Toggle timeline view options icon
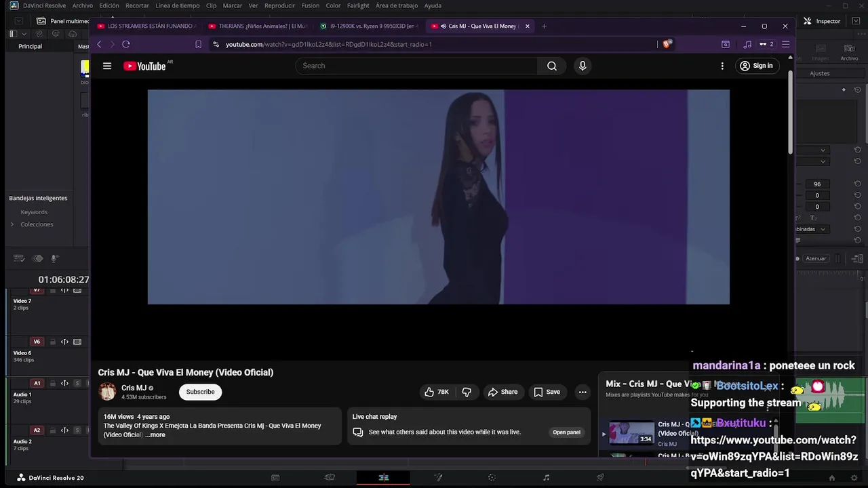Viewport: 868px width, 488px height. tap(19, 258)
